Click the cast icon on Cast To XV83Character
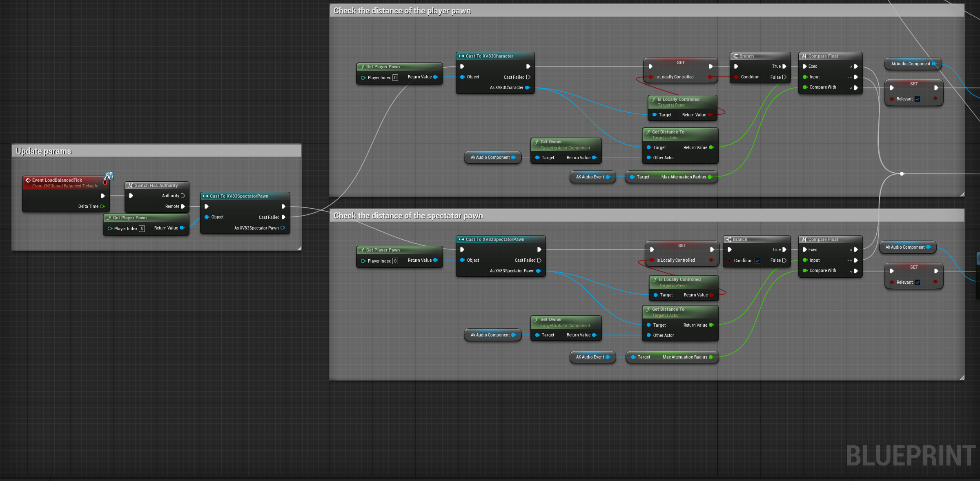 click(x=461, y=56)
